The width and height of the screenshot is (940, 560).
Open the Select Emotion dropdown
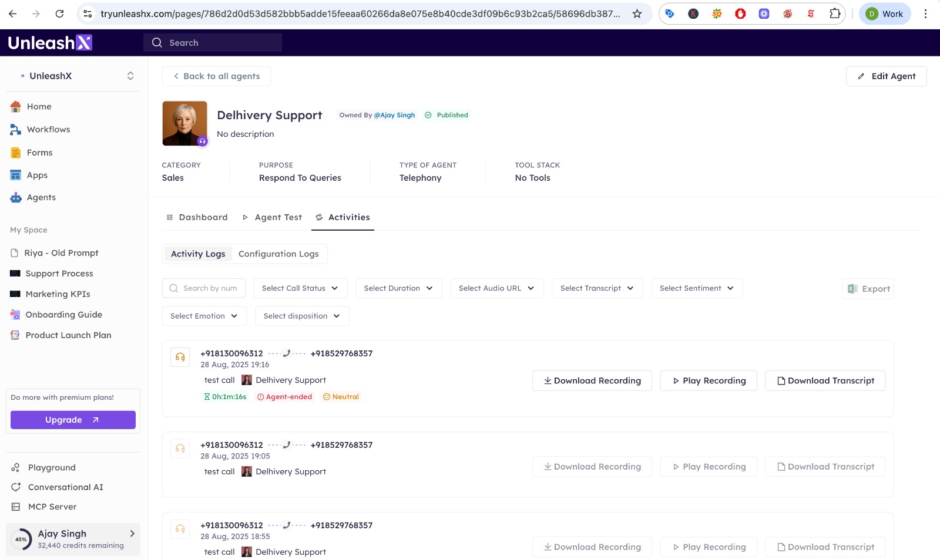(x=204, y=316)
